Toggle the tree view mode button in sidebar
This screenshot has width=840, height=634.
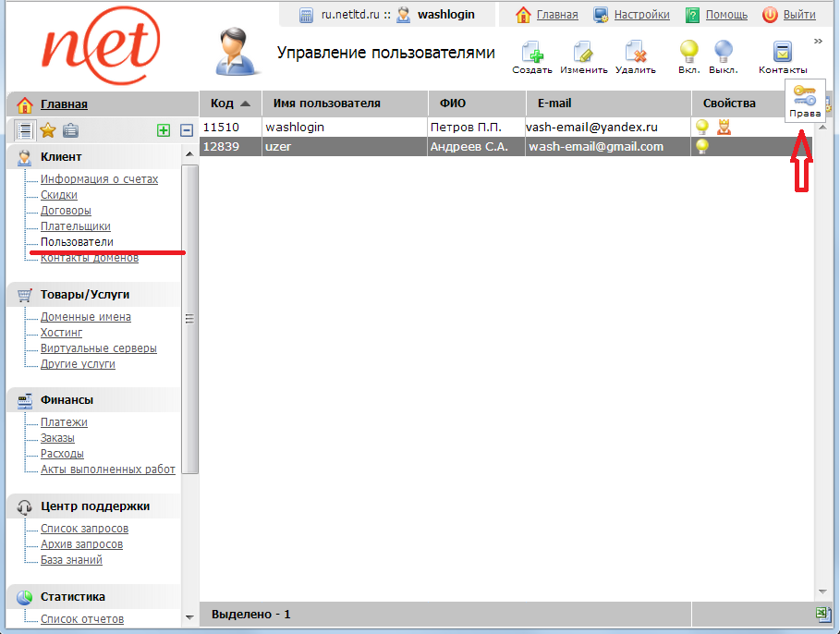click(x=26, y=130)
